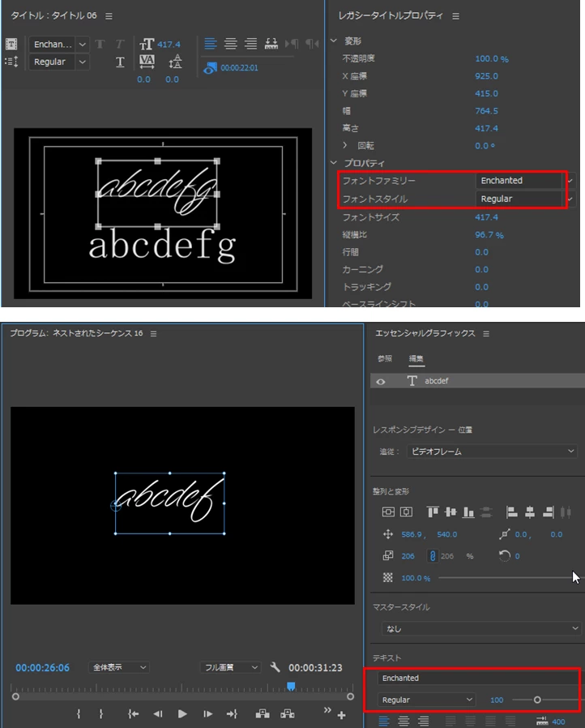Click the 縦横比 value 96.7 %
The width and height of the screenshot is (585, 728).
[x=489, y=235]
